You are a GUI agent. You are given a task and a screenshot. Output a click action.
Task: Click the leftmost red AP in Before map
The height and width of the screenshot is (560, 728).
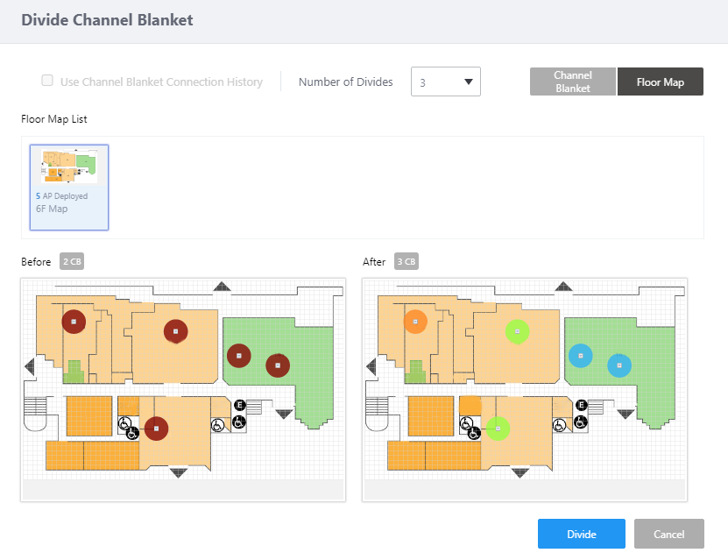pyautogui.click(x=74, y=322)
